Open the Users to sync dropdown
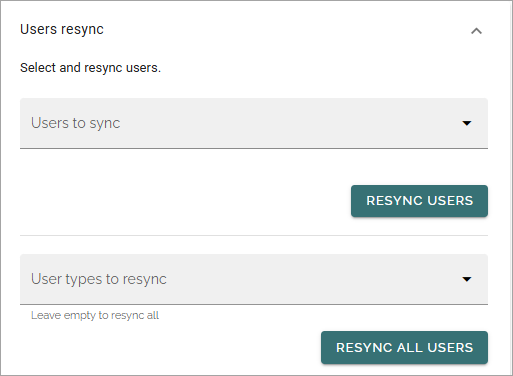This screenshot has height=376, width=513. (254, 123)
